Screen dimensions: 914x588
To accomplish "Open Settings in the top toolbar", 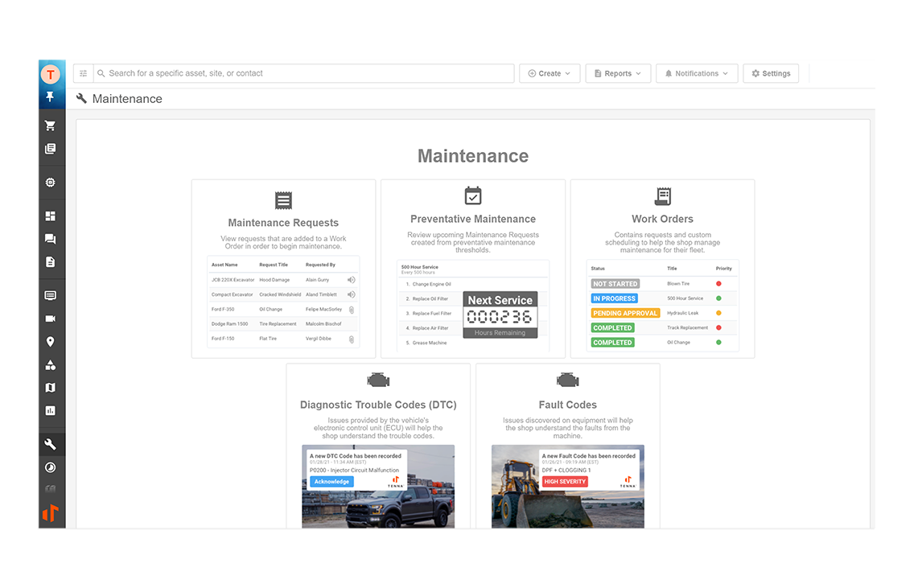I will (770, 73).
